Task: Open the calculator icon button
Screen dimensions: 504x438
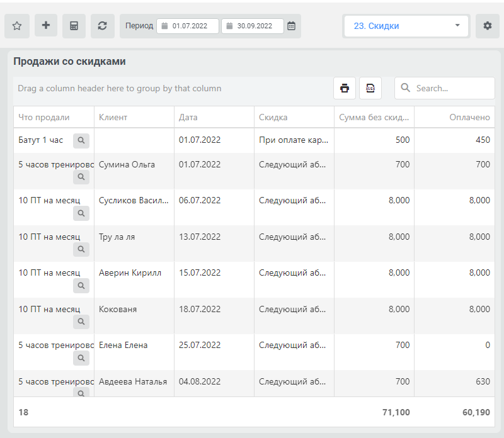Action: (x=74, y=26)
